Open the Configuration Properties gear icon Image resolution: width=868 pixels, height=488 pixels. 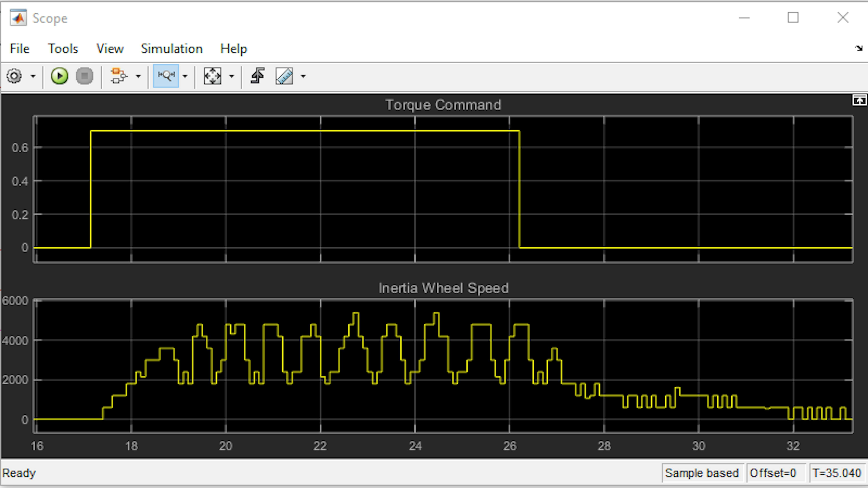click(14, 76)
